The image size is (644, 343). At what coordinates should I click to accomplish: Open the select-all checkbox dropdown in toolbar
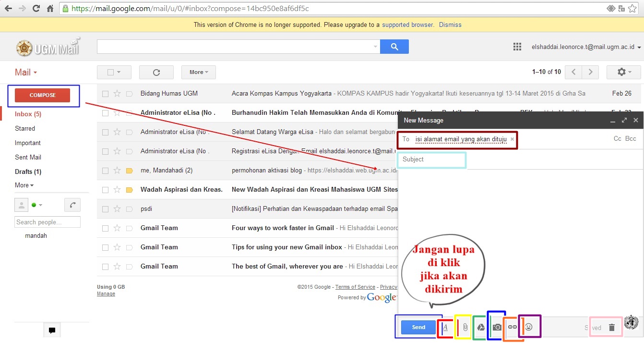(x=114, y=72)
